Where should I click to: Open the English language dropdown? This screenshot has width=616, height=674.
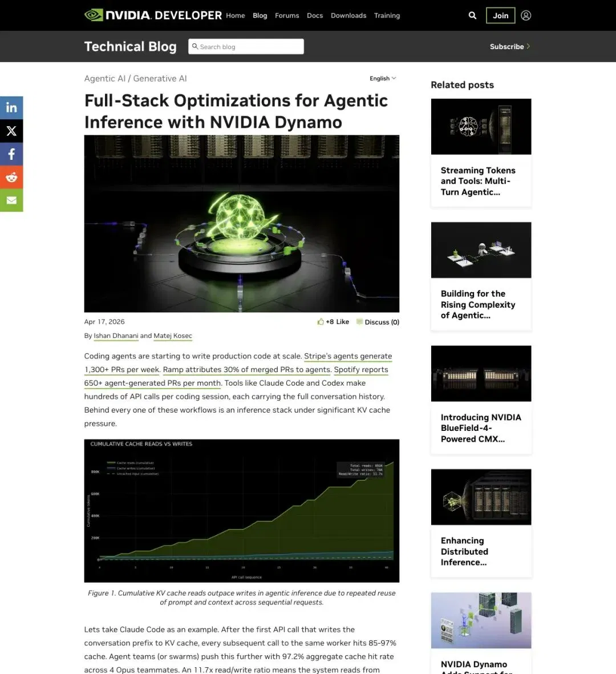pyautogui.click(x=383, y=78)
